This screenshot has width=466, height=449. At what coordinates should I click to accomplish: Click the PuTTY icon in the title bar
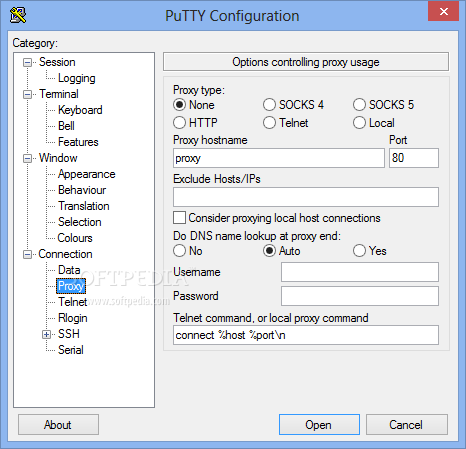(x=18, y=15)
